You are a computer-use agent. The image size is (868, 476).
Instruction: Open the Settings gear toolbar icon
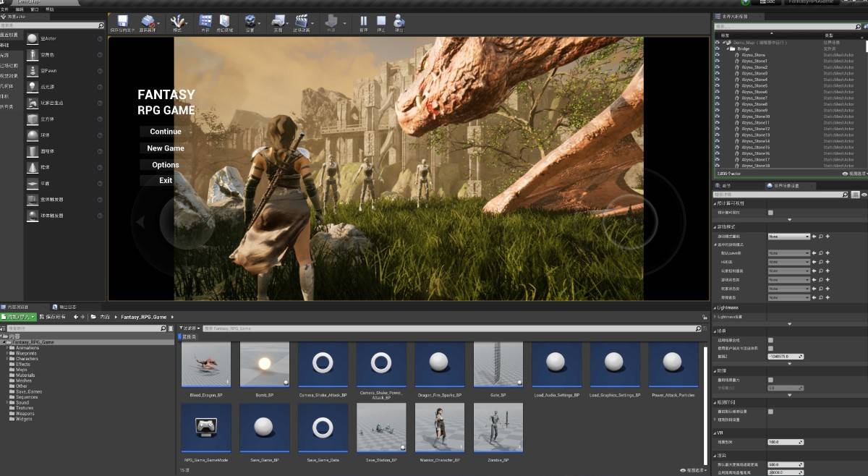(x=250, y=22)
